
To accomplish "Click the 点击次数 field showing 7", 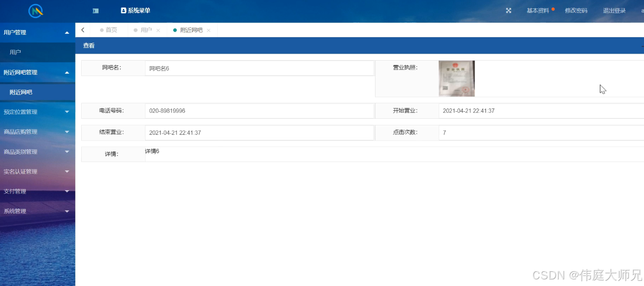I will (542, 133).
